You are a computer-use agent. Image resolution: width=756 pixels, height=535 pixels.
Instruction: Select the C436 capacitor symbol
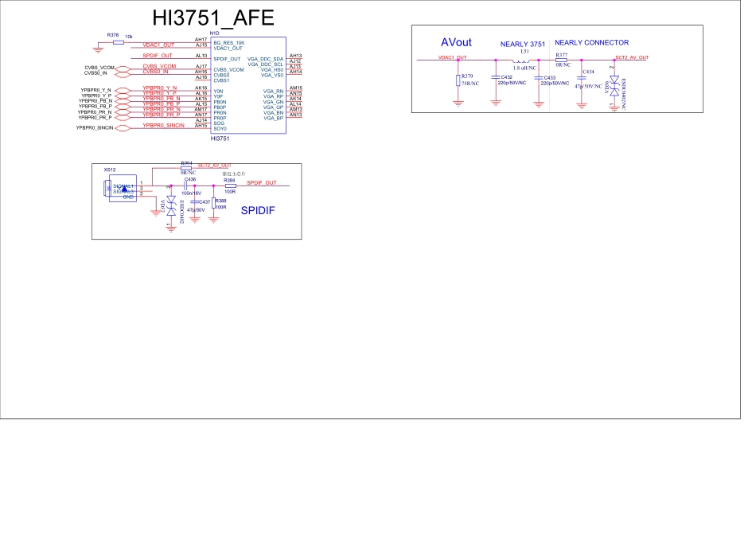[x=185, y=186]
